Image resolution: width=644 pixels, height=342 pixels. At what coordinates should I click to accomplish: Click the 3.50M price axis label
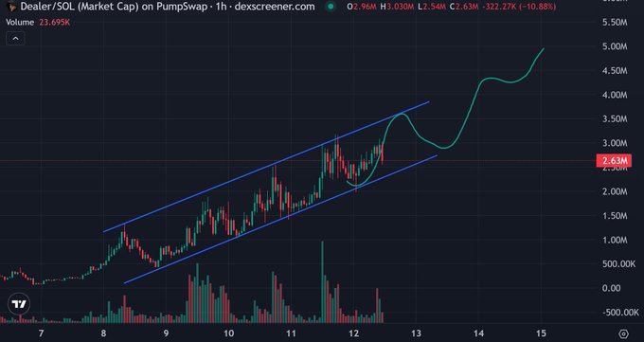click(615, 119)
